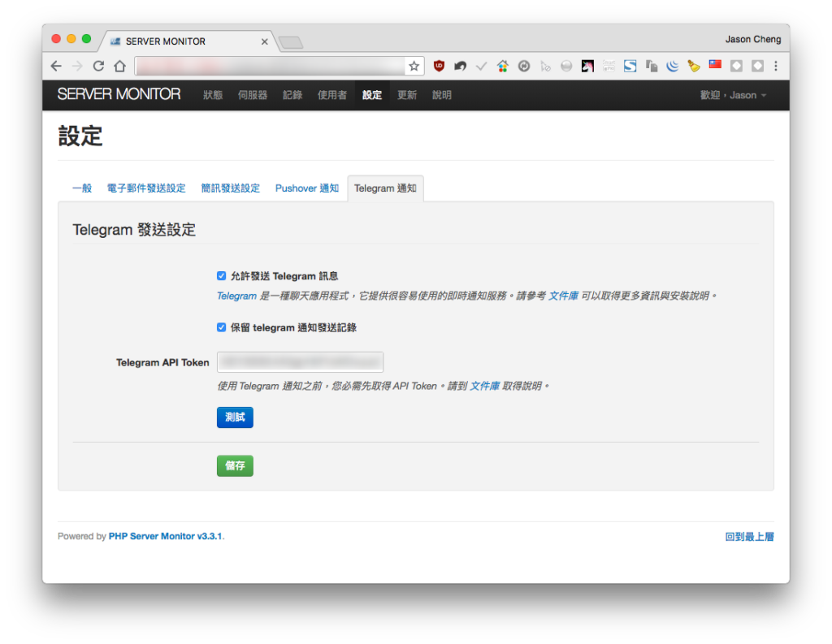832x644 pixels.
Task: Click the Taiwan flag extension icon
Action: (x=715, y=65)
